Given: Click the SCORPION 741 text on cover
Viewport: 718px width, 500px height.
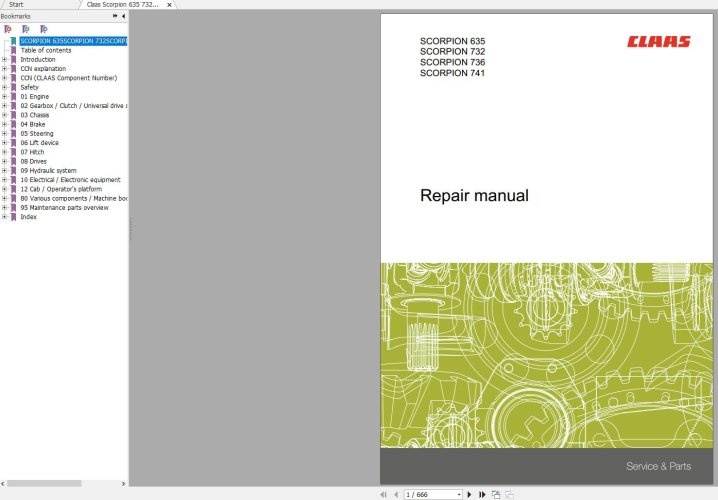Looking at the screenshot, I should click(x=452, y=73).
